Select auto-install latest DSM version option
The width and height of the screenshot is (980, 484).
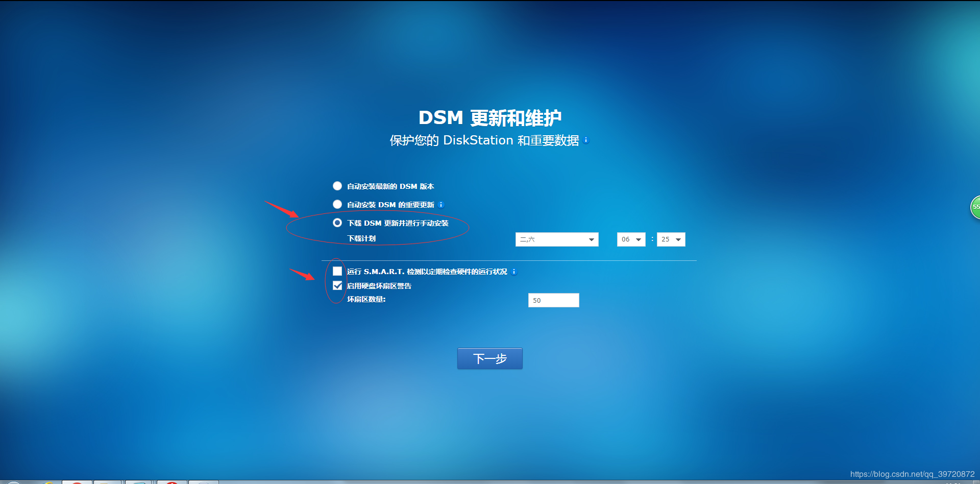point(337,186)
